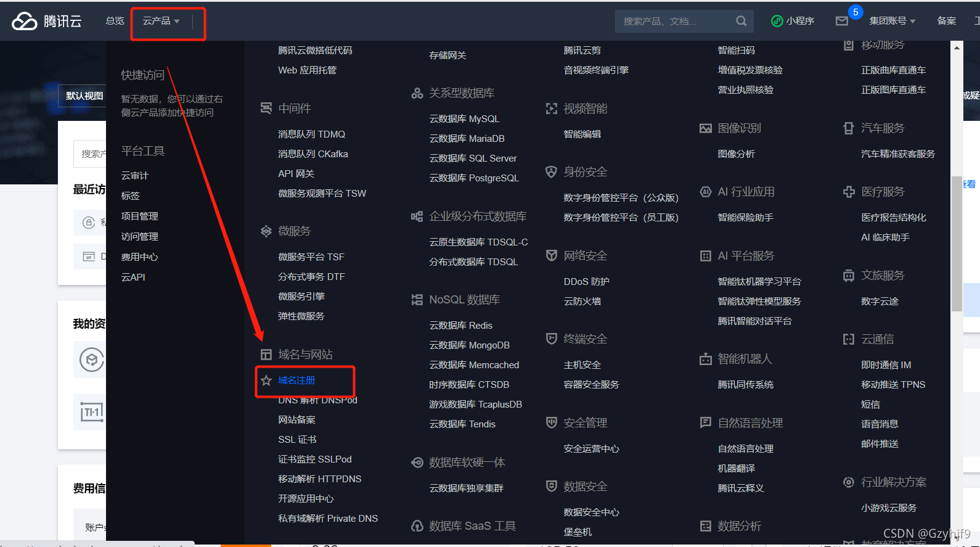Viewport: 980px width, 547px height.
Task: Open 网站备案 link
Action: tap(296, 420)
